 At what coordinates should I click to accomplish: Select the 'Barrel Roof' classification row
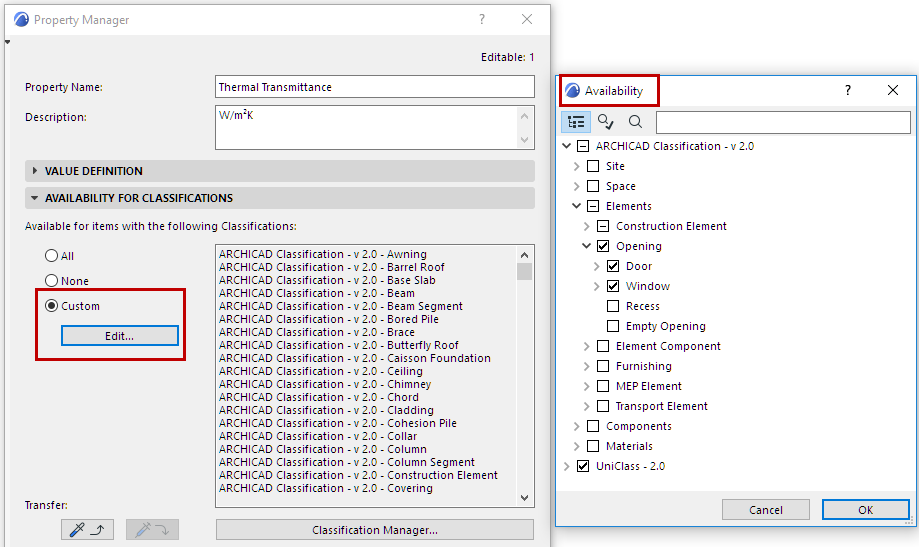click(332, 267)
